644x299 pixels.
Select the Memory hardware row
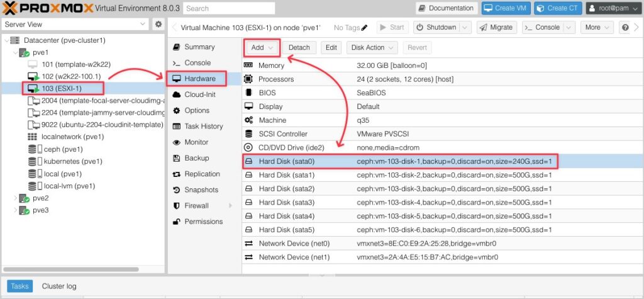(x=443, y=65)
